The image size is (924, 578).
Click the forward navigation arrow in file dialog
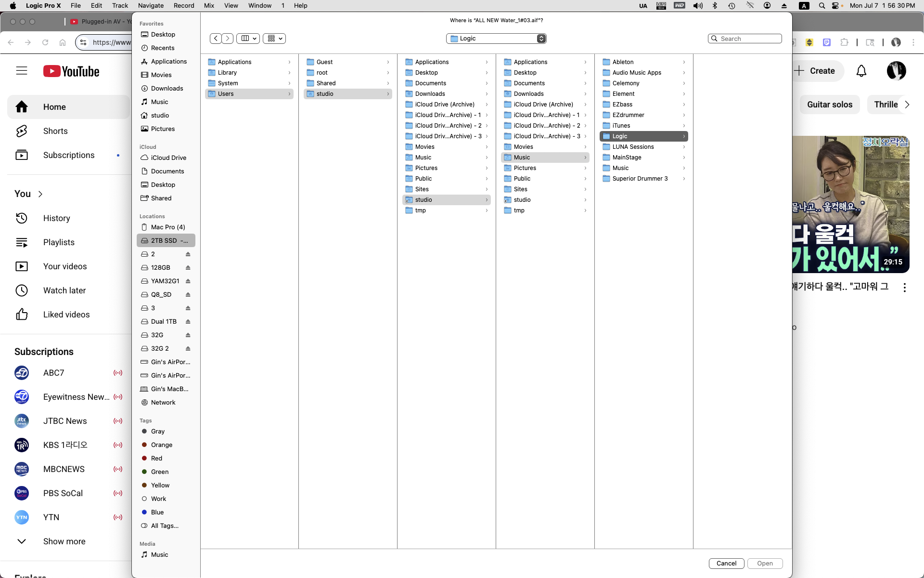[x=228, y=39]
